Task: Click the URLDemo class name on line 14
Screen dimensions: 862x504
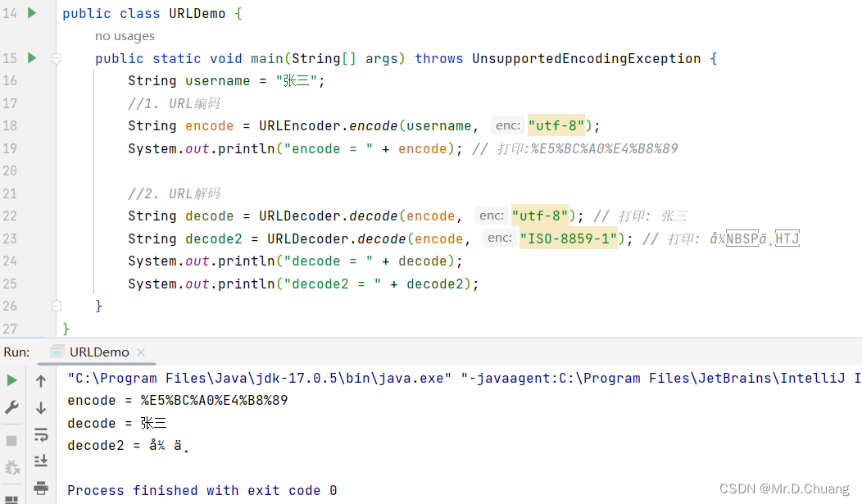Action: [x=197, y=13]
